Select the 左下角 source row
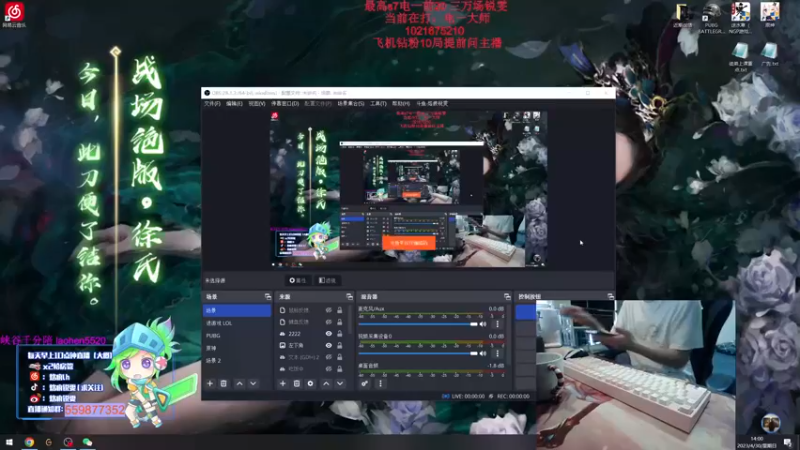 tap(311, 345)
